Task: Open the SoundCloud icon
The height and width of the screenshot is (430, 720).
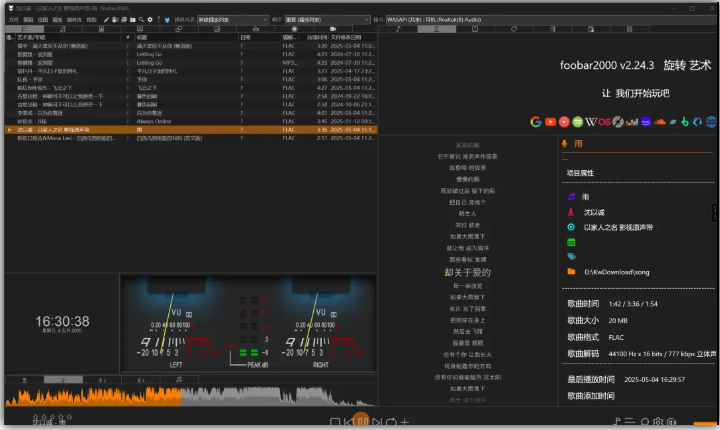Action: click(659, 122)
